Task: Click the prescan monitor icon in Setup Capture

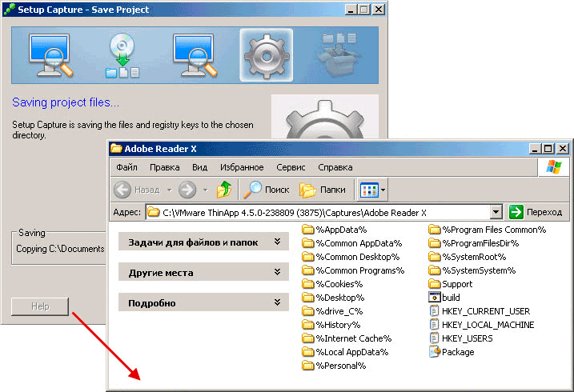Action: click(50, 55)
